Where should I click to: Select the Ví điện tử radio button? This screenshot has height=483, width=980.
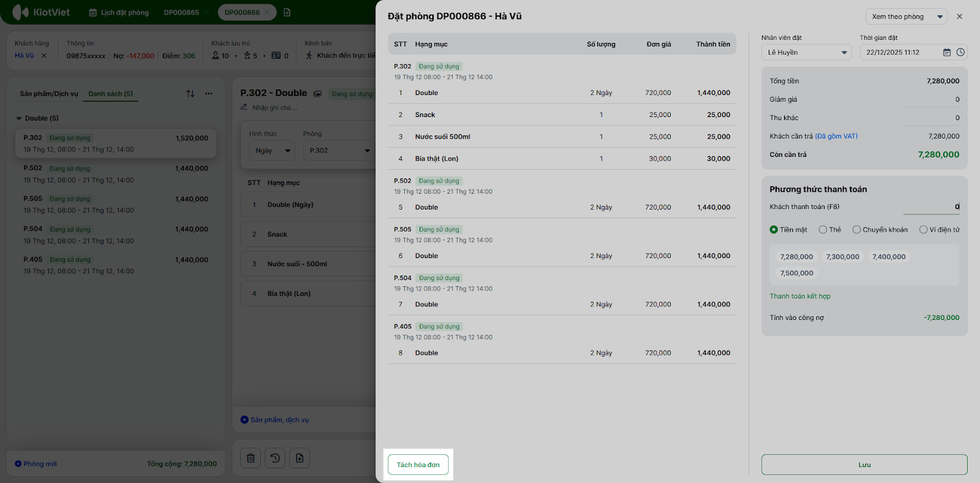[924, 230]
